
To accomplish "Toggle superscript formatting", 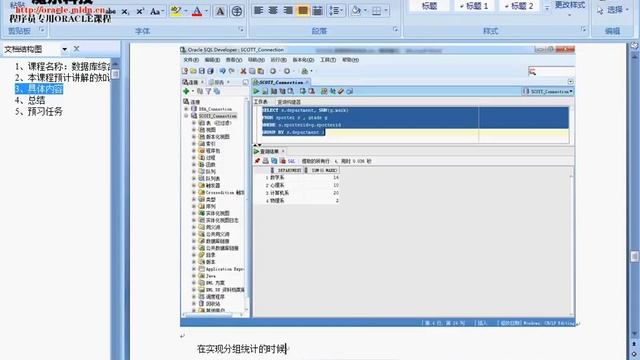I will coord(140,11).
